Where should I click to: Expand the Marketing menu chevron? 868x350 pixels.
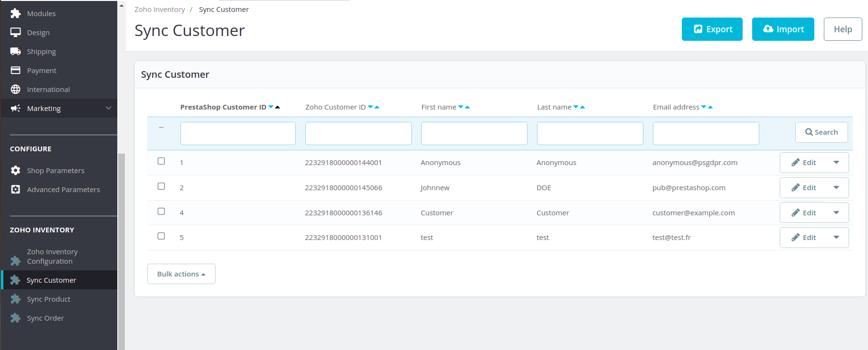[108, 108]
